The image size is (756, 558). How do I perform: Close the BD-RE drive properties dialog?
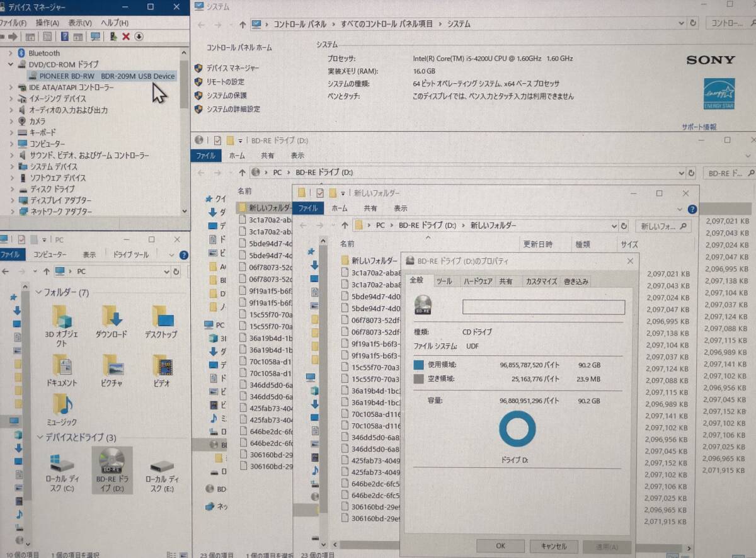630,261
